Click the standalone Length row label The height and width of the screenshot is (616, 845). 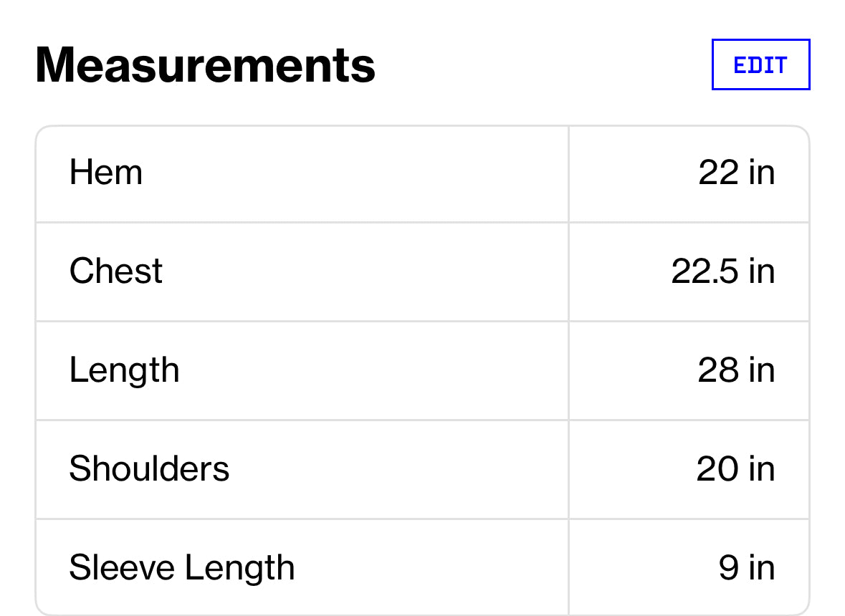[124, 370]
